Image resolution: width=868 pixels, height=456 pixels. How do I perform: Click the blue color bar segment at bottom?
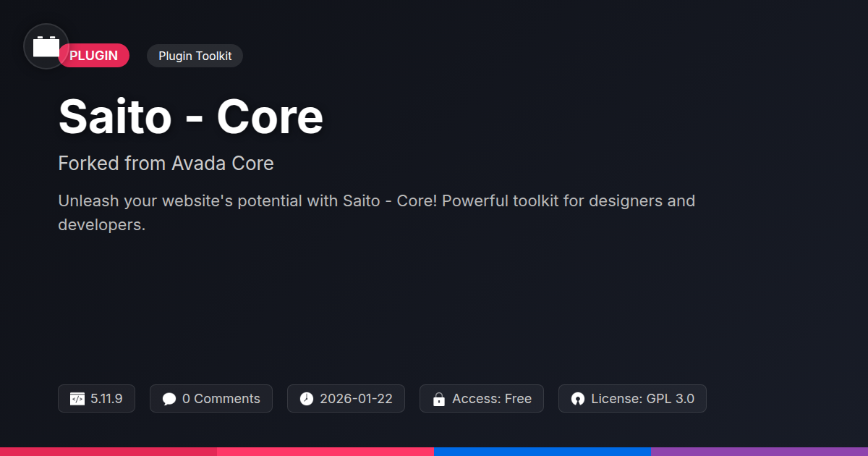(x=542, y=451)
